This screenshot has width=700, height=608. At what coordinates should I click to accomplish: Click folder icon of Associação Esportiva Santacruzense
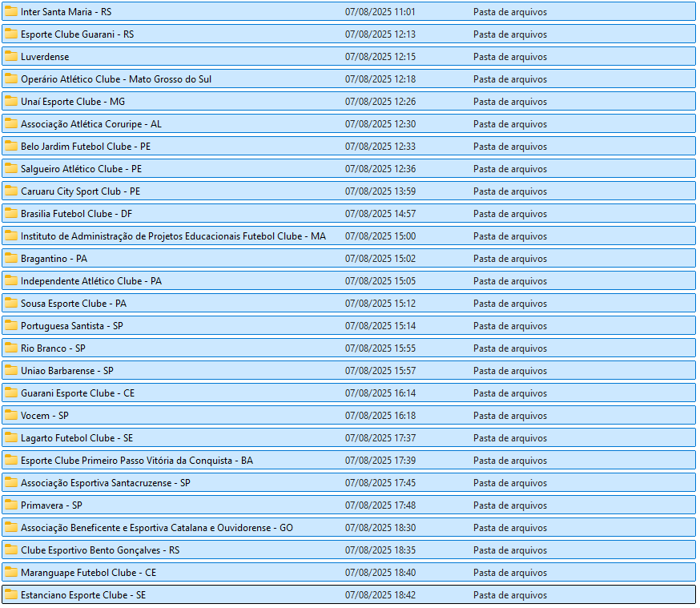click(10, 482)
